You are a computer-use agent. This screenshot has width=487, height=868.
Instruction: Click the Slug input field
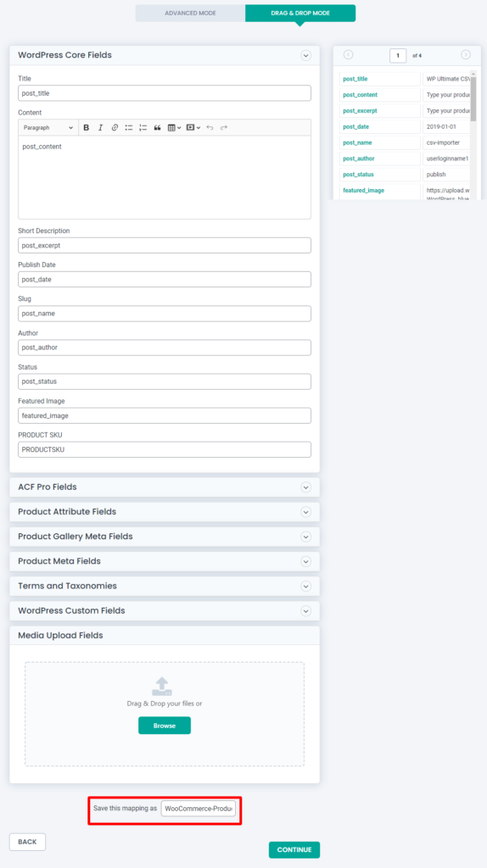pos(165,314)
